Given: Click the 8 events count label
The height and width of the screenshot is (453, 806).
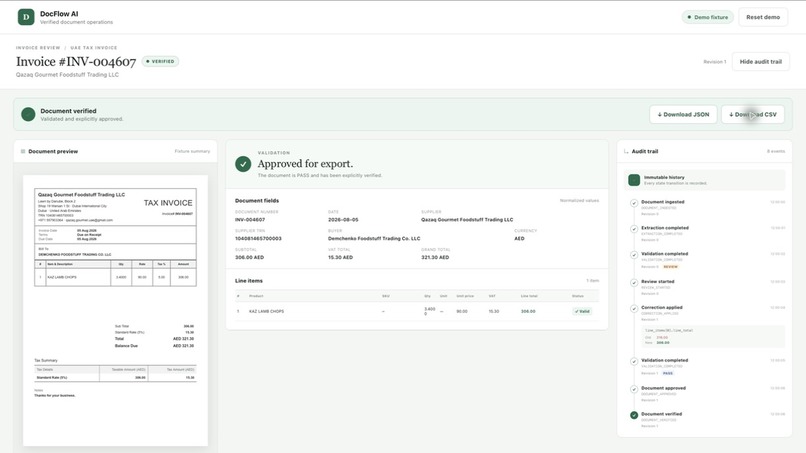Looking at the screenshot, I should coord(776,151).
